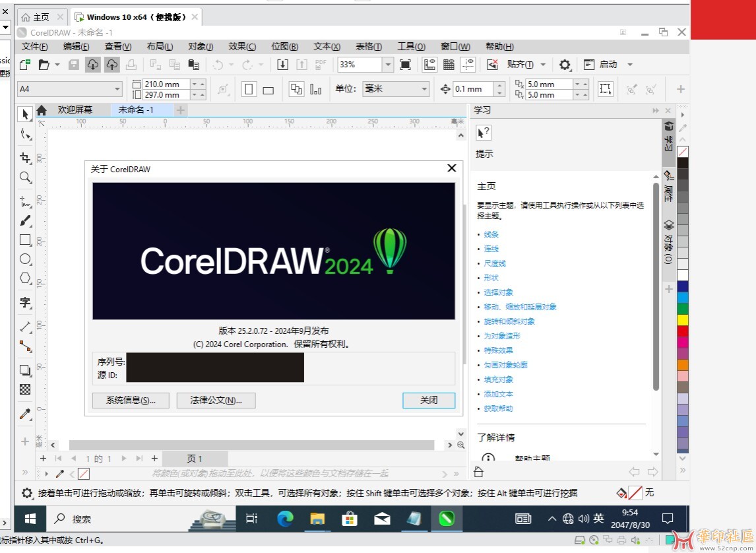Viewport: 756px width, 553px height.
Task: Open the A4 page size dropdown
Action: click(x=117, y=88)
